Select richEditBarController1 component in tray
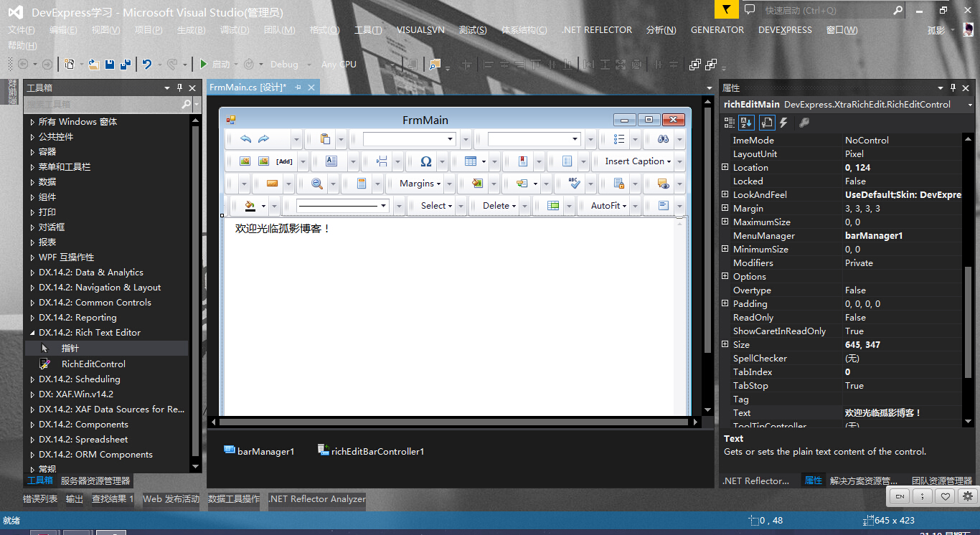The image size is (980, 535). (x=371, y=451)
